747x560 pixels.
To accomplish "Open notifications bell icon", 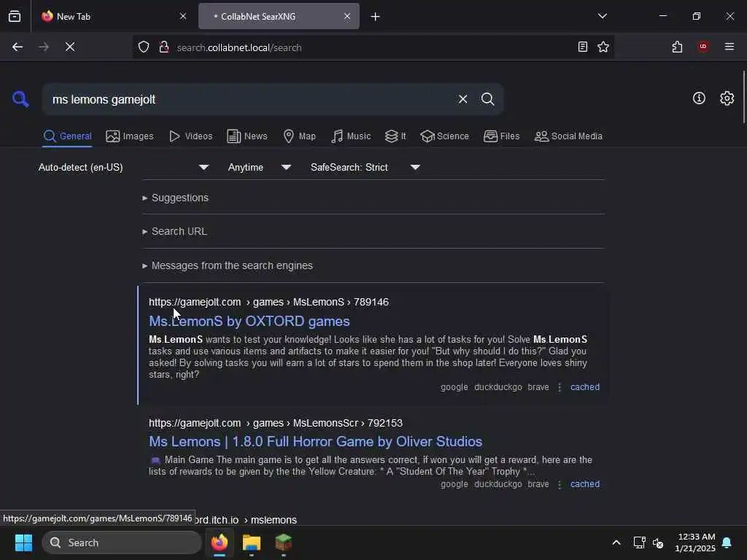I will [x=727, y=542].
